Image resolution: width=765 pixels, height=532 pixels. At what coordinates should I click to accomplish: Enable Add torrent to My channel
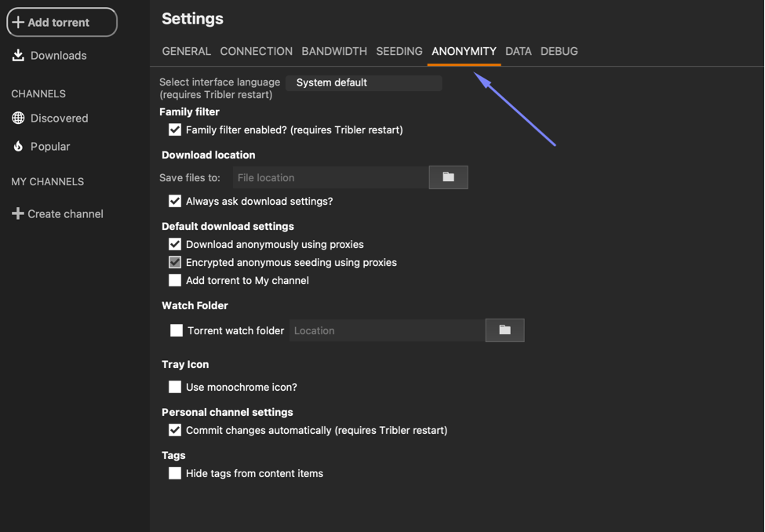click(x=174, y=280)
